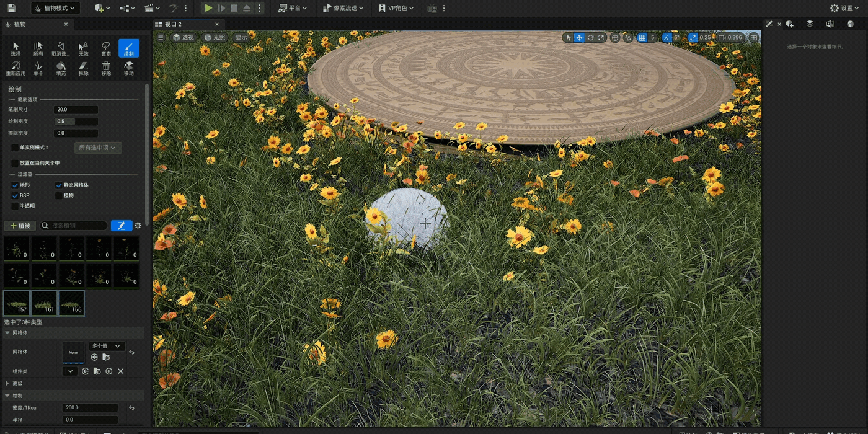The height and width of the screenshot is (434, 868).
Task: Check the 植物 filter checkbox
Action: [59, 195]
